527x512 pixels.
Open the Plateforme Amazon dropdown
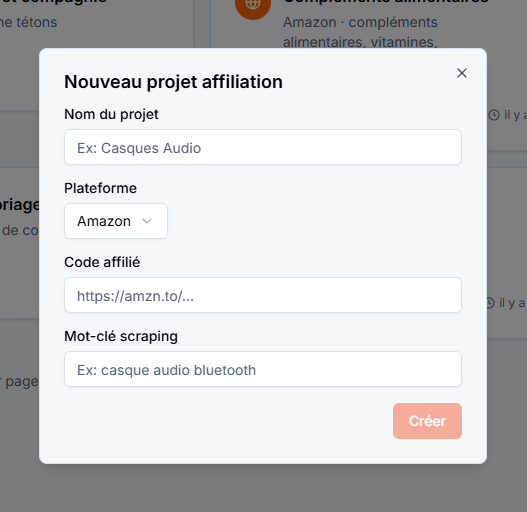[116, 221]
